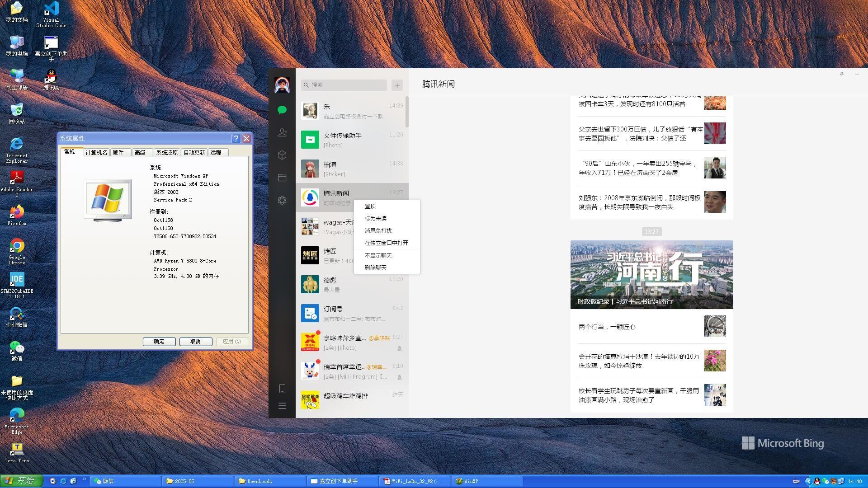The height and width of the screenshot is (488, 868).
Task: Open article about 塔克拉玛干沙漠 roses
Action: [651, 361]
